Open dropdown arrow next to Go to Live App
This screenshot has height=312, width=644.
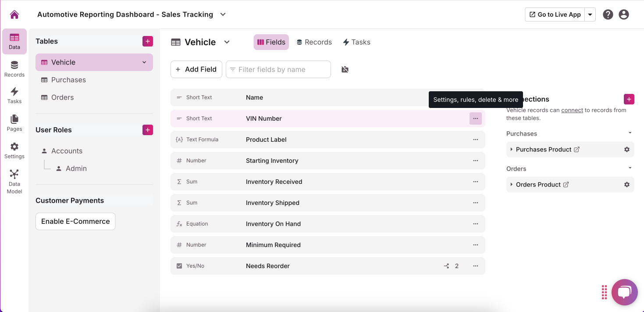(590, 14)
